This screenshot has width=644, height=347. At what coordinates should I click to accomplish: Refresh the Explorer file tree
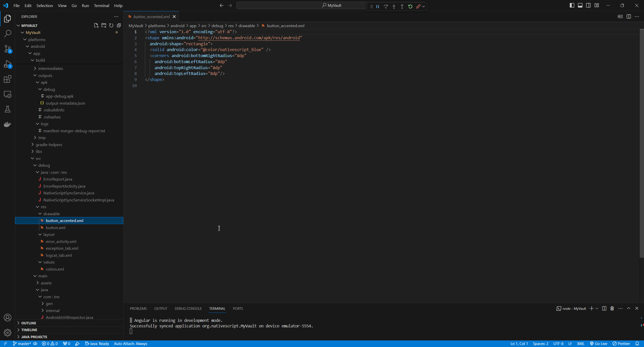tap(111, 25)
